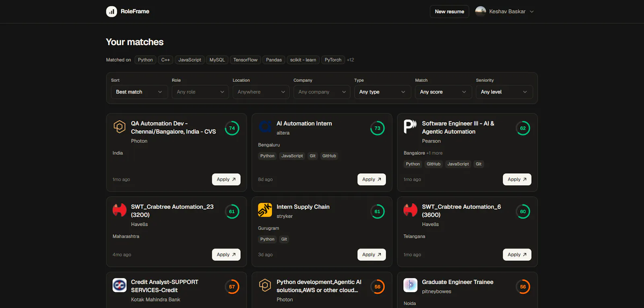Click Photon logo on Python development card
The height and width of the screenshot is (308, 644).
[265, 285]
